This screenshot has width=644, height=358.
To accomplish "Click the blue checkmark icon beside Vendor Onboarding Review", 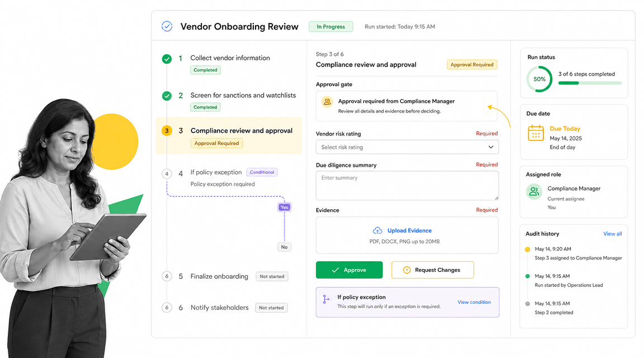I will [x=167, y=26].
